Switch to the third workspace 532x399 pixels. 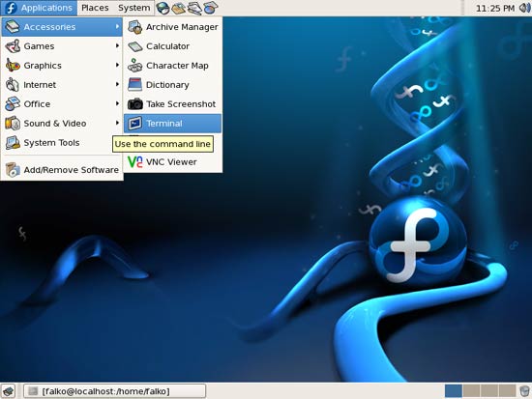coord(488,391)
